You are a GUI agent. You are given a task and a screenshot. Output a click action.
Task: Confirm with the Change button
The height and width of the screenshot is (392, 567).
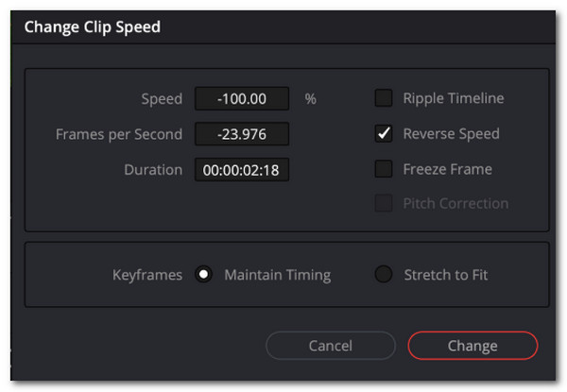tap(472, 346)
